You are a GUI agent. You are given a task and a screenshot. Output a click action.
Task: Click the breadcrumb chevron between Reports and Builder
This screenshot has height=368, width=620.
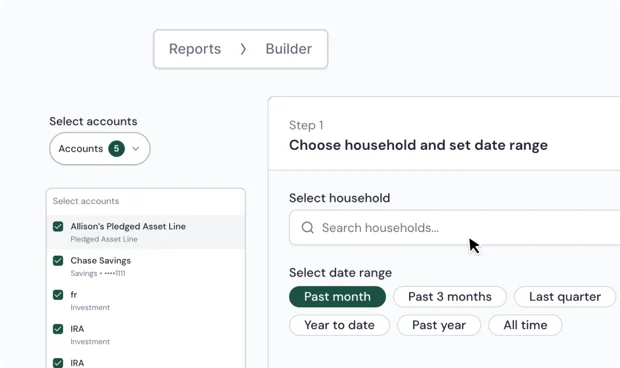[243, 49]
